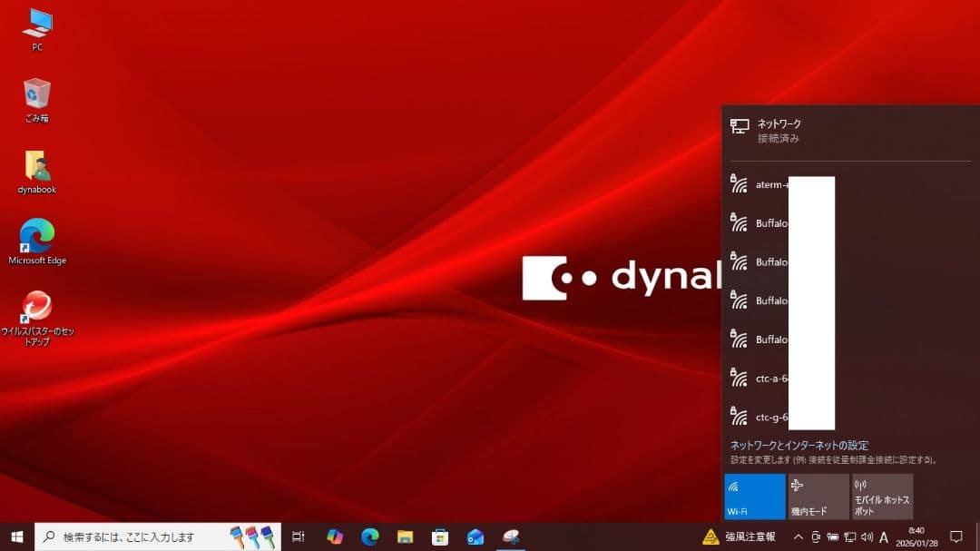The height and width of the screenshot is (551, 980).
Task: Open Task View on the taskbar
Action: (x=298, y=536)
